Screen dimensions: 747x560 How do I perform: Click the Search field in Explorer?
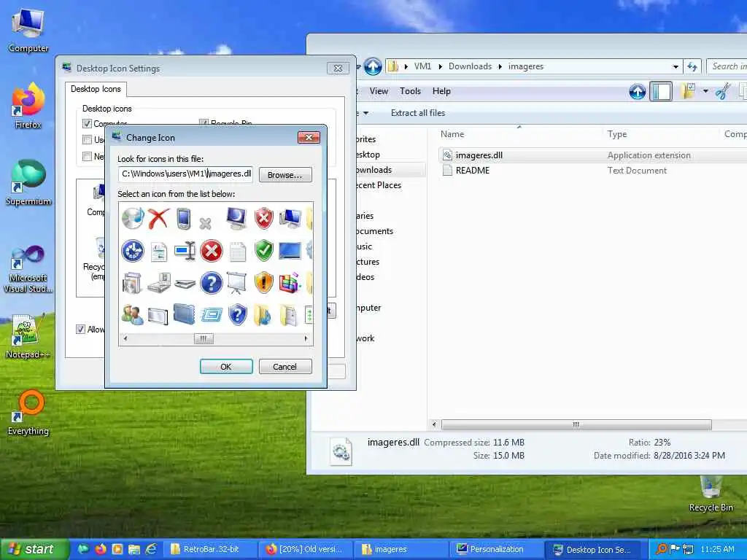(x=727, y=66)
